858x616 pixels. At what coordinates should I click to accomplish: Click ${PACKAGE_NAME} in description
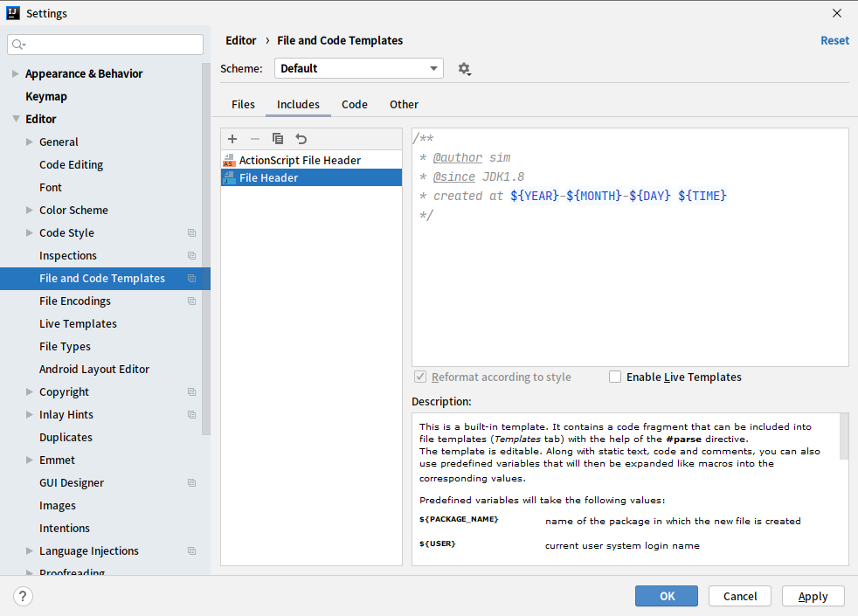coord(459,519)
